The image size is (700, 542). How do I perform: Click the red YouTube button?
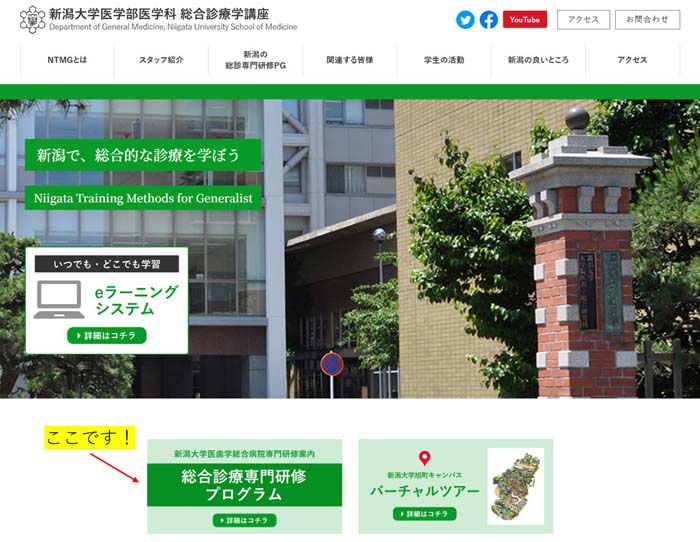tap(525, 20)
